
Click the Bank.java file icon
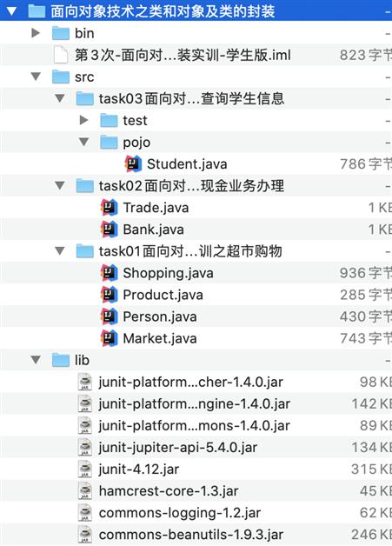(109, 230)
